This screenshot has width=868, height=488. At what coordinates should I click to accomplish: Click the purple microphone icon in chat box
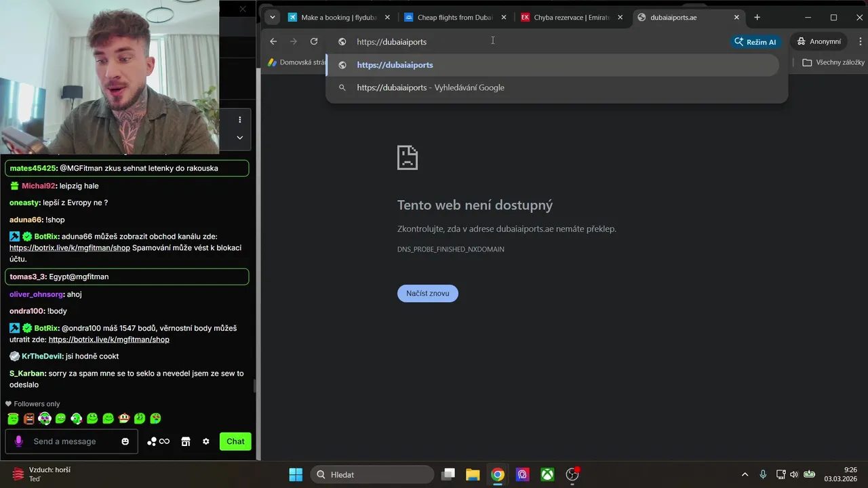click(19, 441)
